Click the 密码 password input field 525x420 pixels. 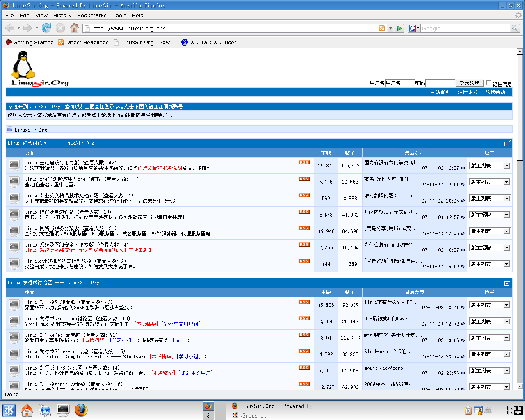pos(440,83)
